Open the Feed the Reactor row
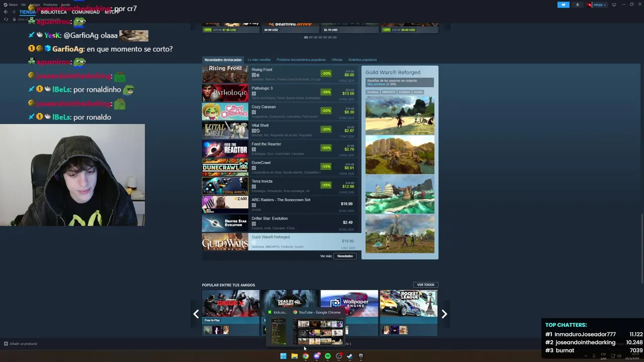 point(281,149)
